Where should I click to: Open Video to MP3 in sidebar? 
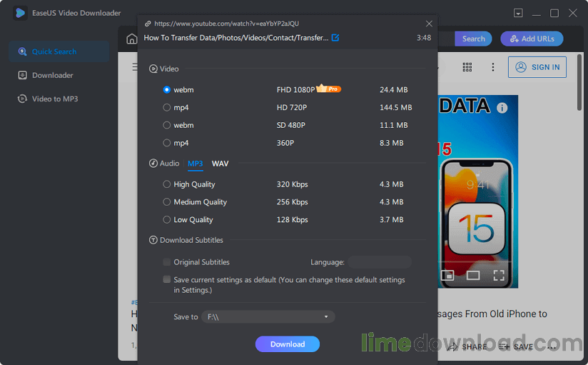pyautogui.click(x=54, y=99)
